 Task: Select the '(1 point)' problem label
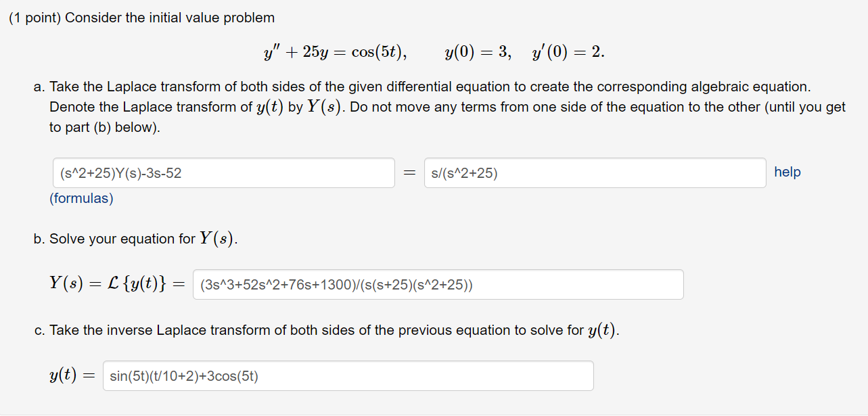(33, 17)
